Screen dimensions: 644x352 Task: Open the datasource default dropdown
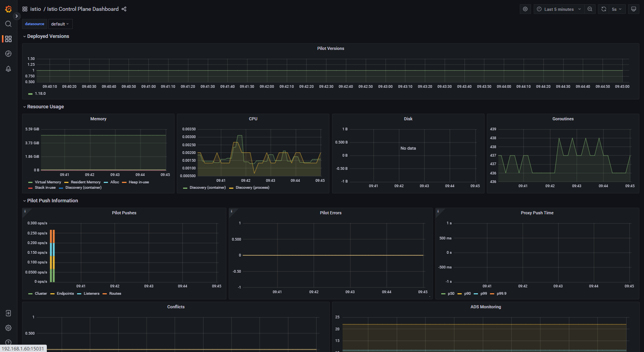[x=60, y=24]
